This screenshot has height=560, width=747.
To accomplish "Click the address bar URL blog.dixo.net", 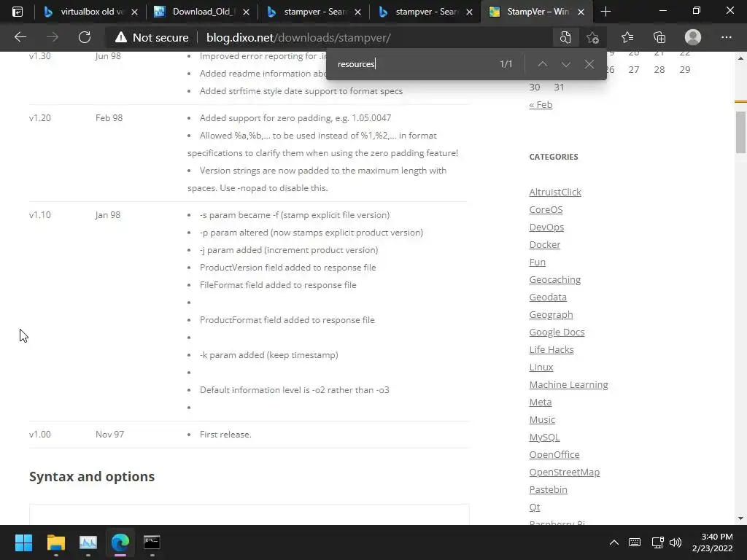I will (x=298, y=38).
